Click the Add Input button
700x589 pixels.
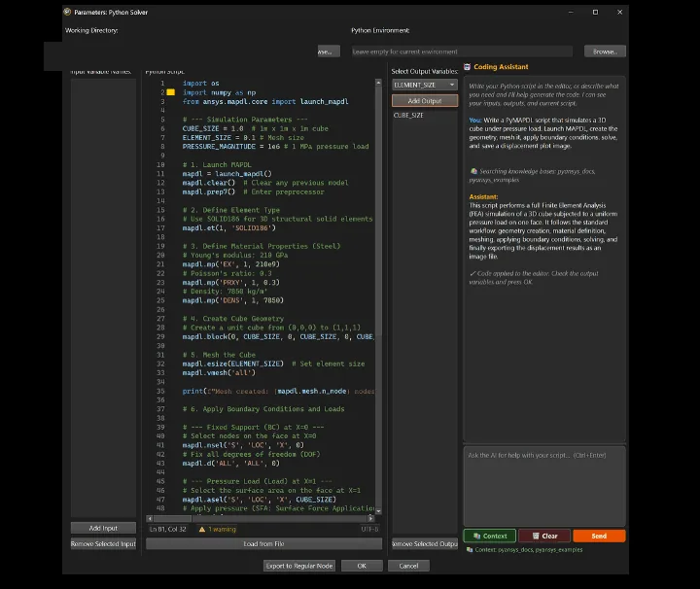tap(103, 528)
